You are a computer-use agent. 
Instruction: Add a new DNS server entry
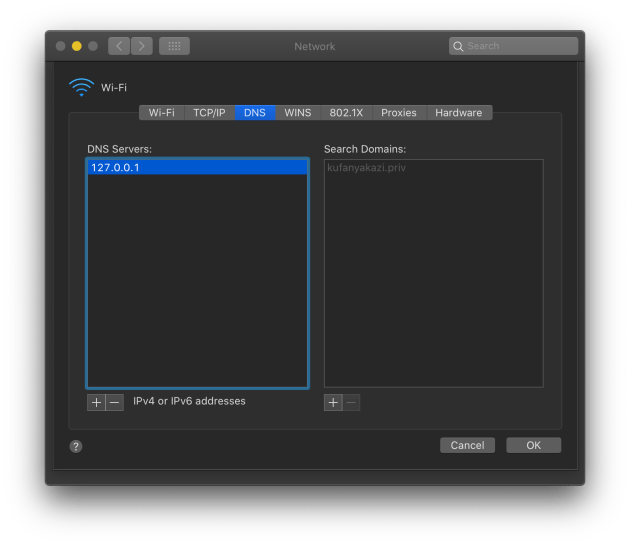[96, 402]
